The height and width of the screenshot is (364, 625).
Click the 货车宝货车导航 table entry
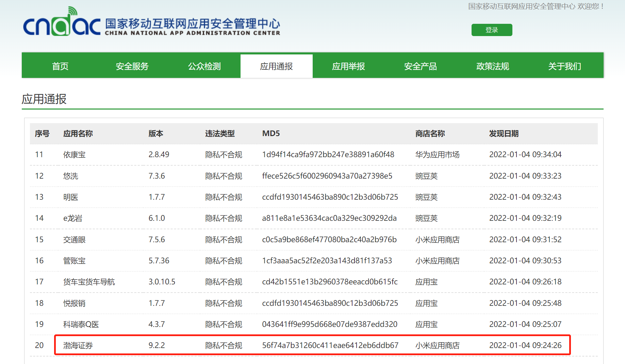[x=89, y=282]
